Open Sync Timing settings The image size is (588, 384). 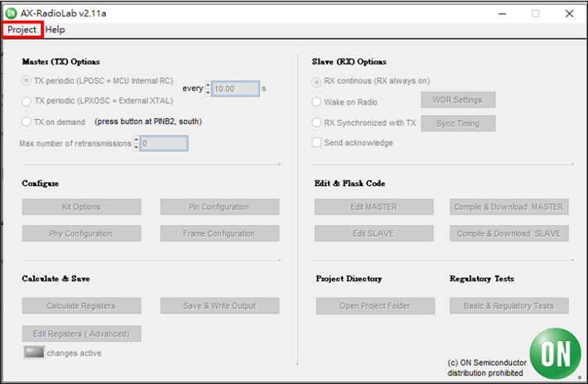[x=458, y=123]
